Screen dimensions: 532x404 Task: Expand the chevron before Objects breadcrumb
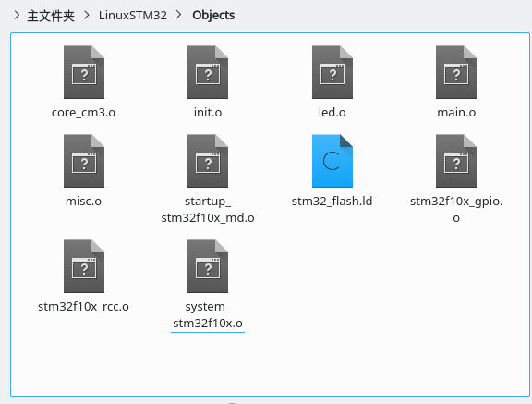coord(179,15)
